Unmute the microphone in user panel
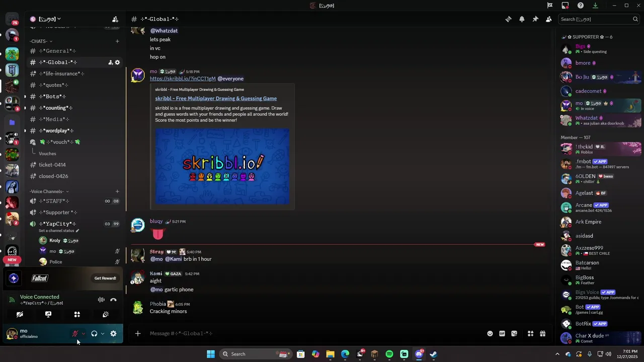This screenshot has height=362, width=644. tap(75, 333)
